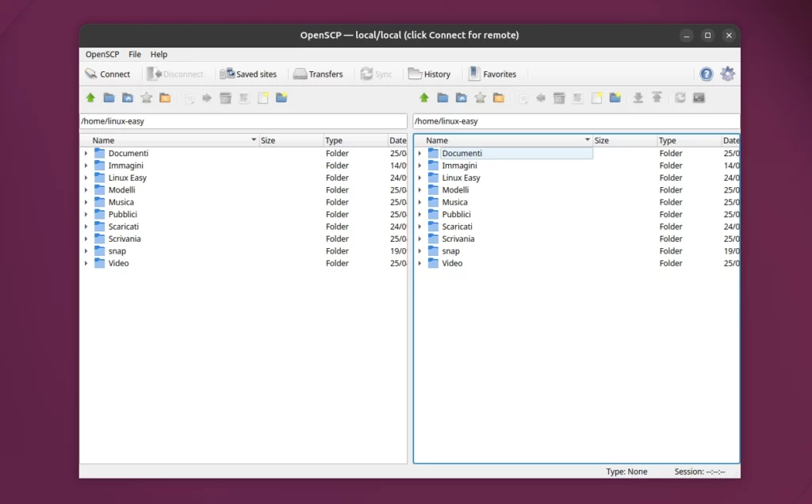This screenshot has height=504, width=812.
Task: Click the rename icon in left pane toolbar
Action: (x=244, y=97)
